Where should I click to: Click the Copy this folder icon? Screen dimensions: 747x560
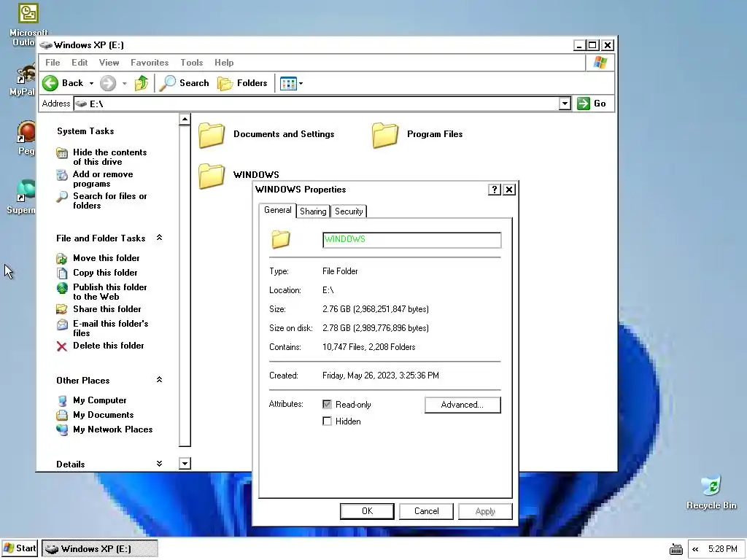(x=62, y=273)
